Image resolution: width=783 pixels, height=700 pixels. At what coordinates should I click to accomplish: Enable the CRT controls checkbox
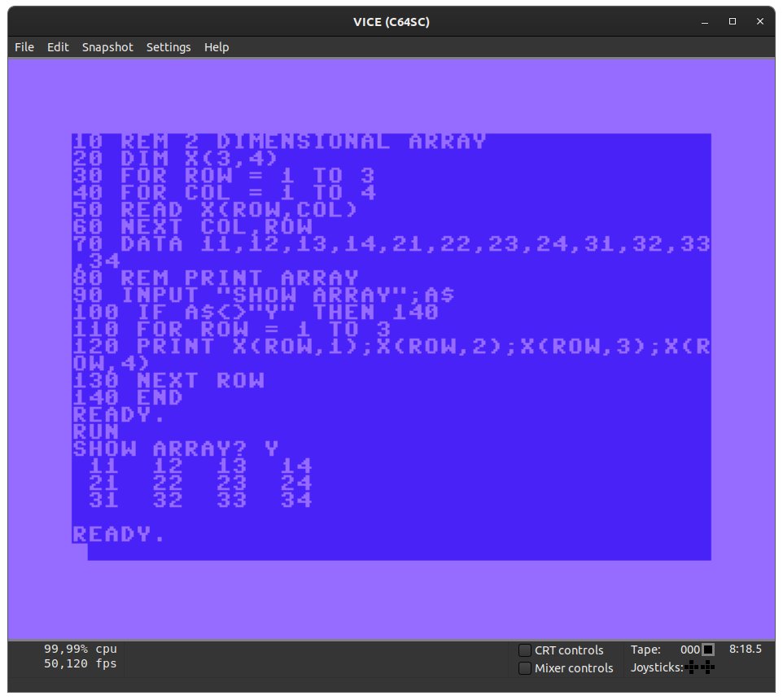coord(524,650)
